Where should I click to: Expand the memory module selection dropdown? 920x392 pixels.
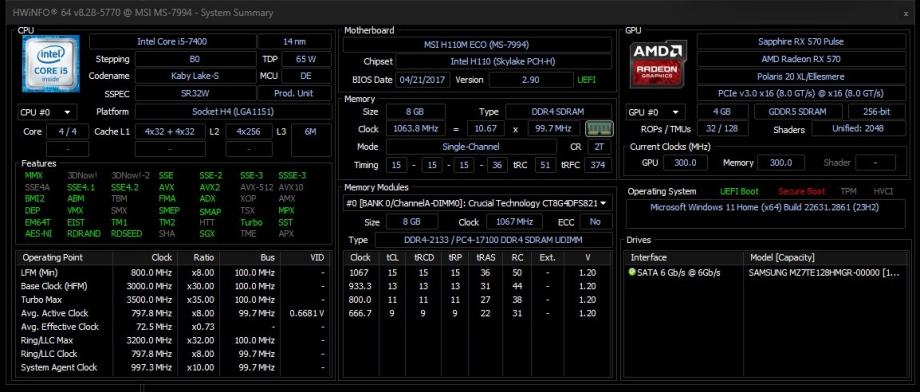[x=477, y=203]
